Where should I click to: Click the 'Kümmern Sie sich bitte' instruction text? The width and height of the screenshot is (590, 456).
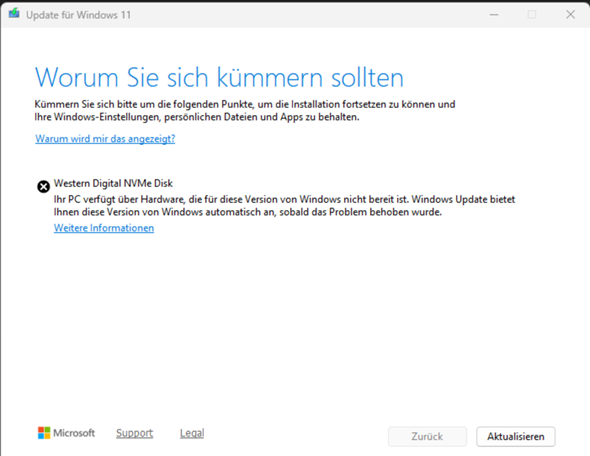tap(245, 111)
